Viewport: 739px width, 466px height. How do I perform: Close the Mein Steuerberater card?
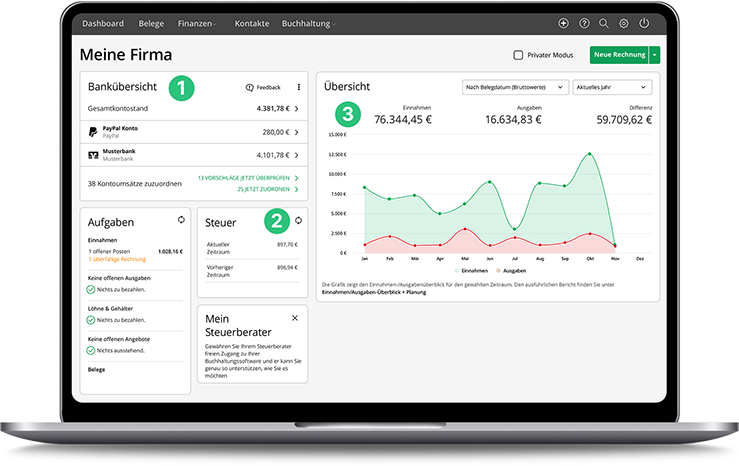click(295, 317)
